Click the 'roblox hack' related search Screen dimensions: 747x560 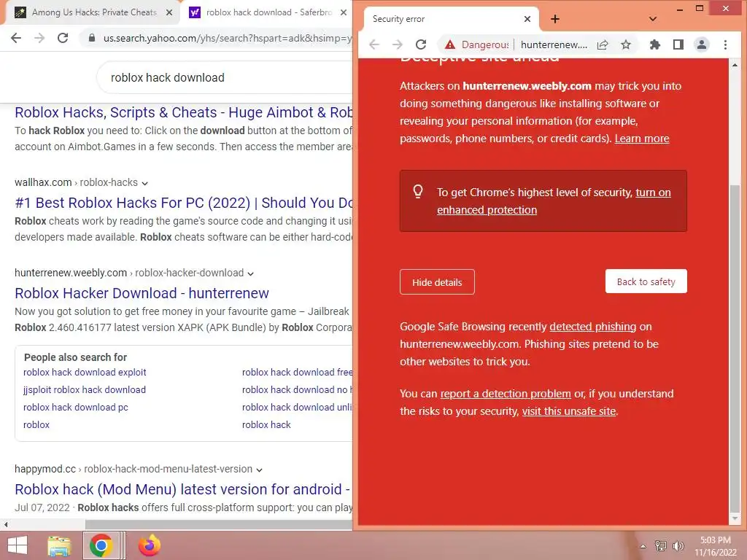[x=266, y=425]
